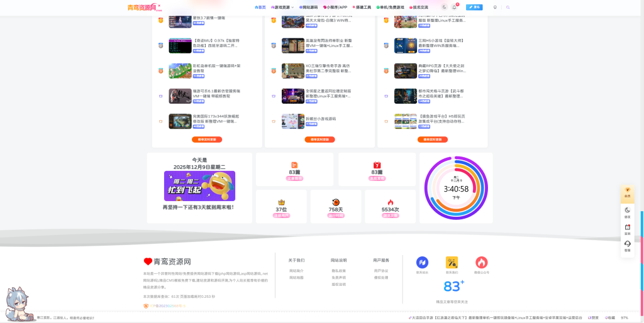Go to 首页 in navigation

[260, 7]
